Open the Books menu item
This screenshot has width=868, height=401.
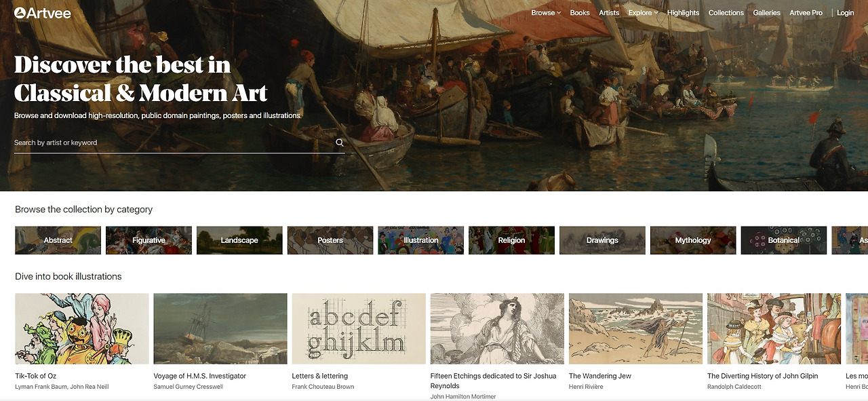(580, 13)
